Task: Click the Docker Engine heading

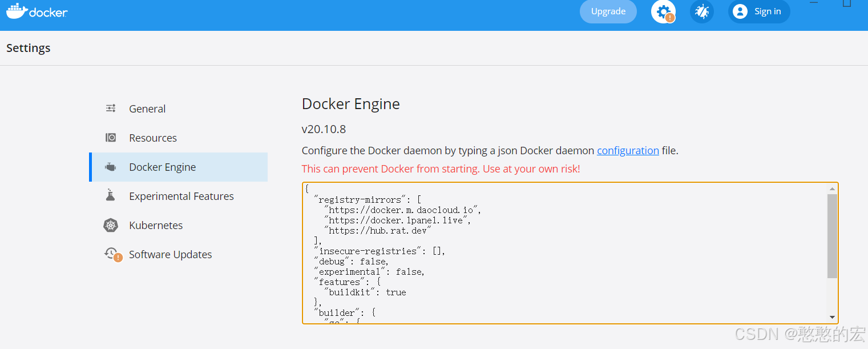Action: (351, 104)
